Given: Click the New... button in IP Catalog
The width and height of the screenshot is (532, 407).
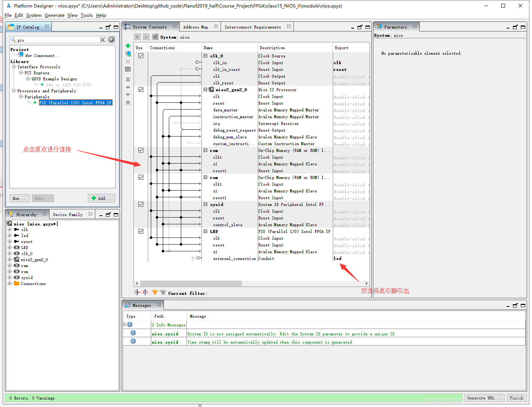Looking at the screenshot, I should click(19, 198).
